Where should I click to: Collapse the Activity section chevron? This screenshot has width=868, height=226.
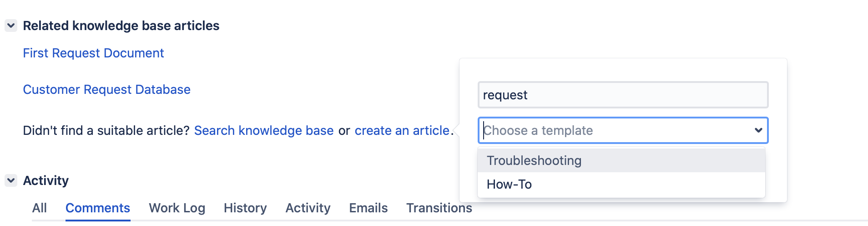click(11, 180)
